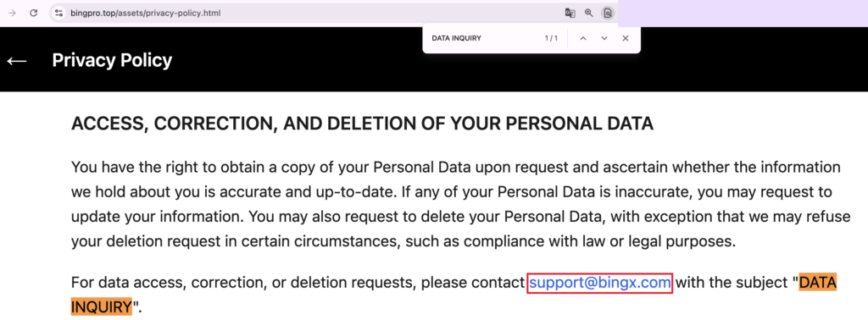Open site information icon in address bar
The height and width of the screenshot is (320, 868).
tap(59, 13)
